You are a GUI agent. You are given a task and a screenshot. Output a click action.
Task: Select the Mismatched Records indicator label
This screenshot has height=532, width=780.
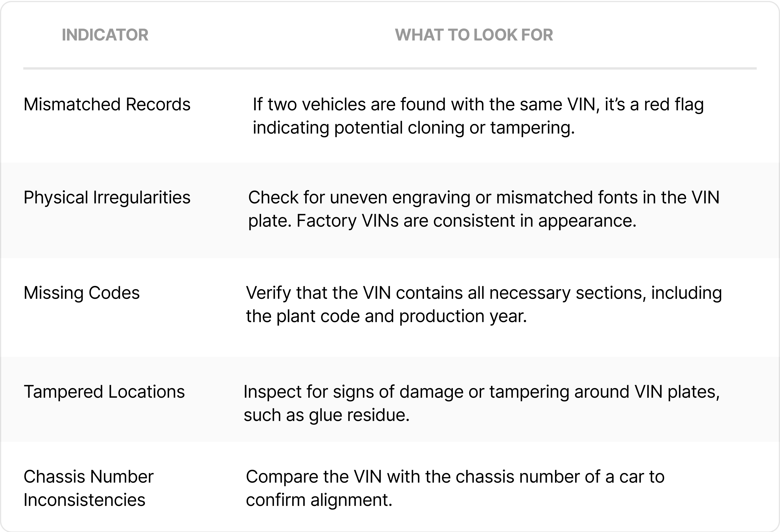[x=107, y=104]
